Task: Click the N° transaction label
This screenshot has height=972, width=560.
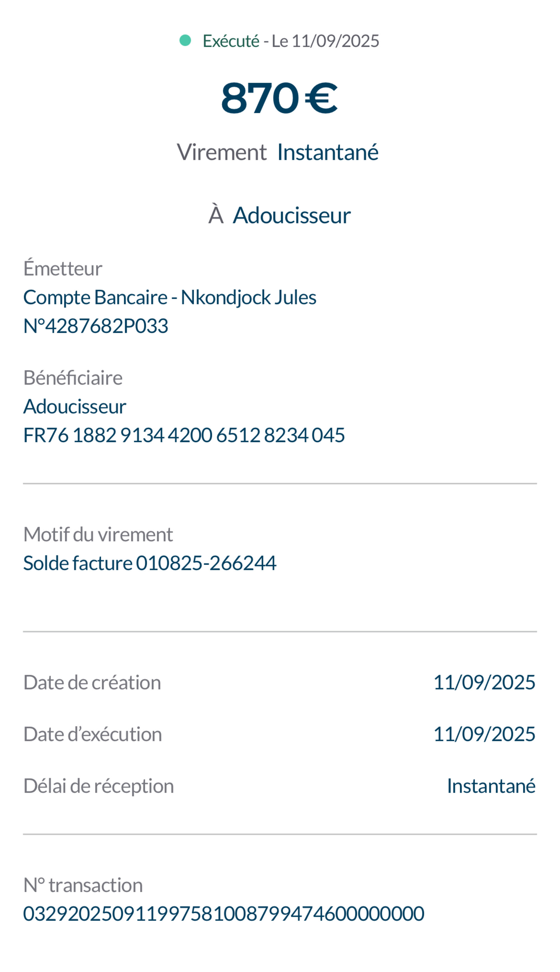Action: [x=83, y=885]
